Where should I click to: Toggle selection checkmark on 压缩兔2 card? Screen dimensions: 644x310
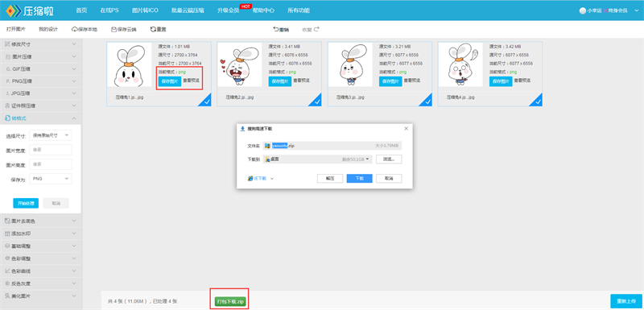316,101
